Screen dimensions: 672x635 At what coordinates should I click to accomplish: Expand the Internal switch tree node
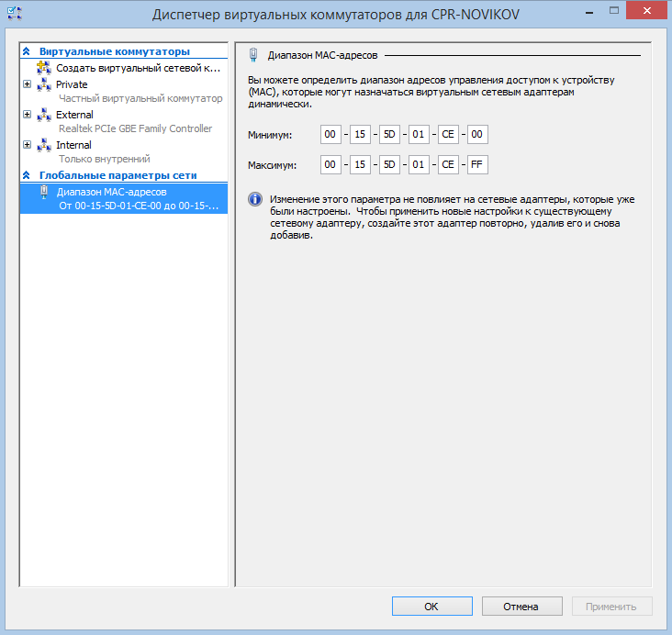pos(27,145)
